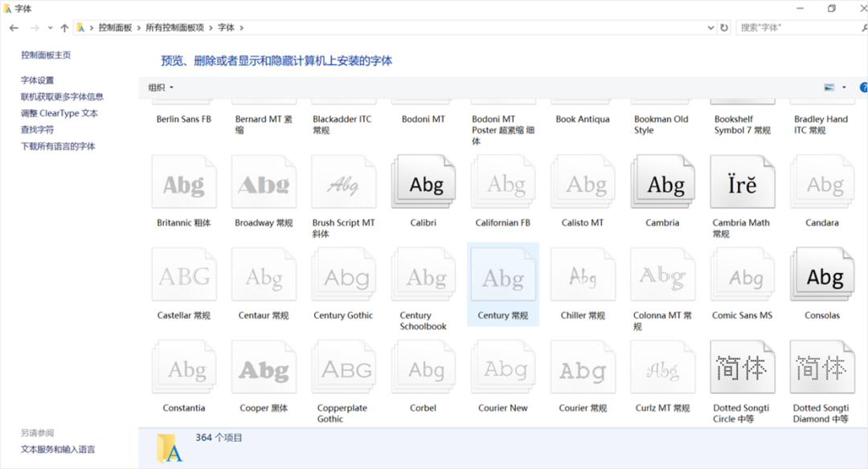
Task: Select Dotted Songti Circle font icon
Action: pyautogui.click(x=742, y=367)
